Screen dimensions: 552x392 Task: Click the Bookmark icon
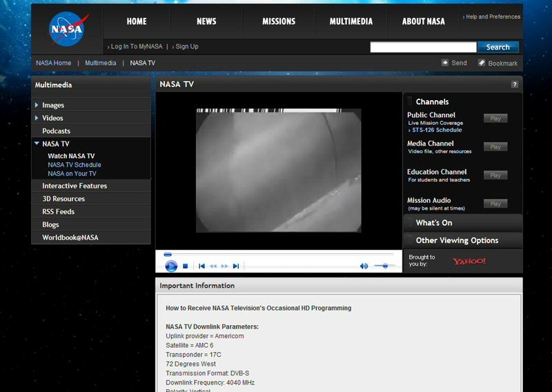(x=482, y=63)
